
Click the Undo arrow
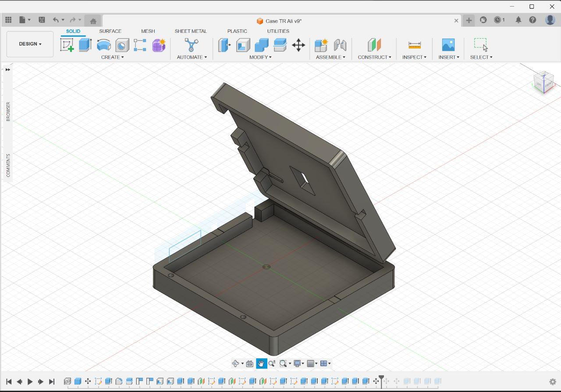coord(56,20)
